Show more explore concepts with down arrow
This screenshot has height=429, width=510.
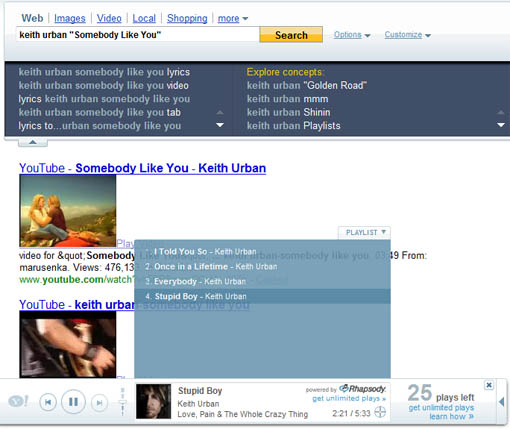pos(501,125)
